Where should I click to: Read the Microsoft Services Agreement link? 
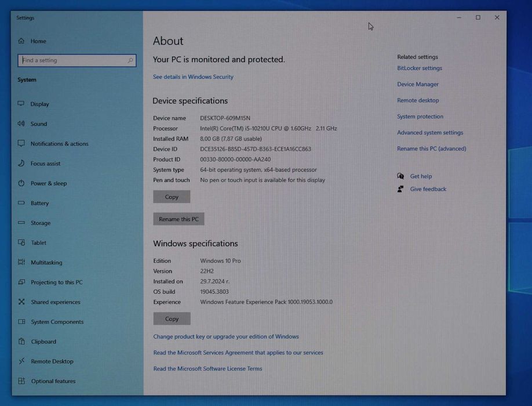(x=238, y=353)
